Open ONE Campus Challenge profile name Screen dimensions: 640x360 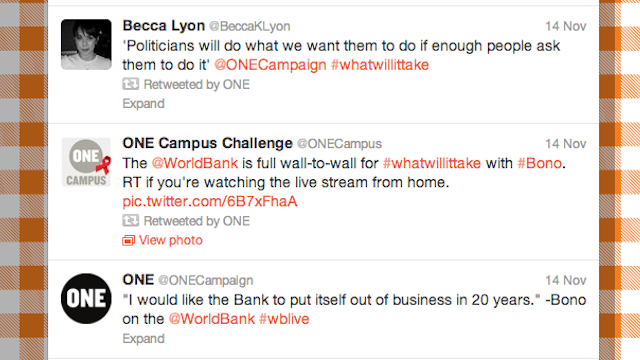tap(207, 143)
